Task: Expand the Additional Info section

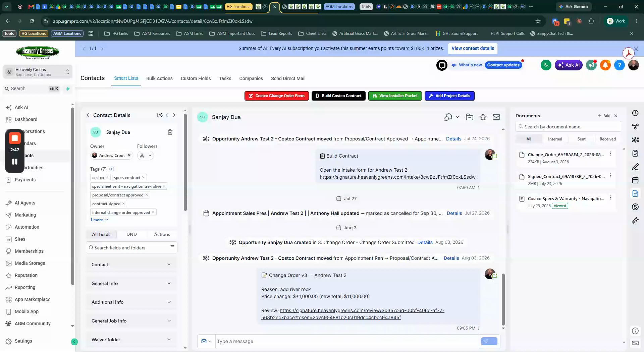Action: click(x=131, y=302)
